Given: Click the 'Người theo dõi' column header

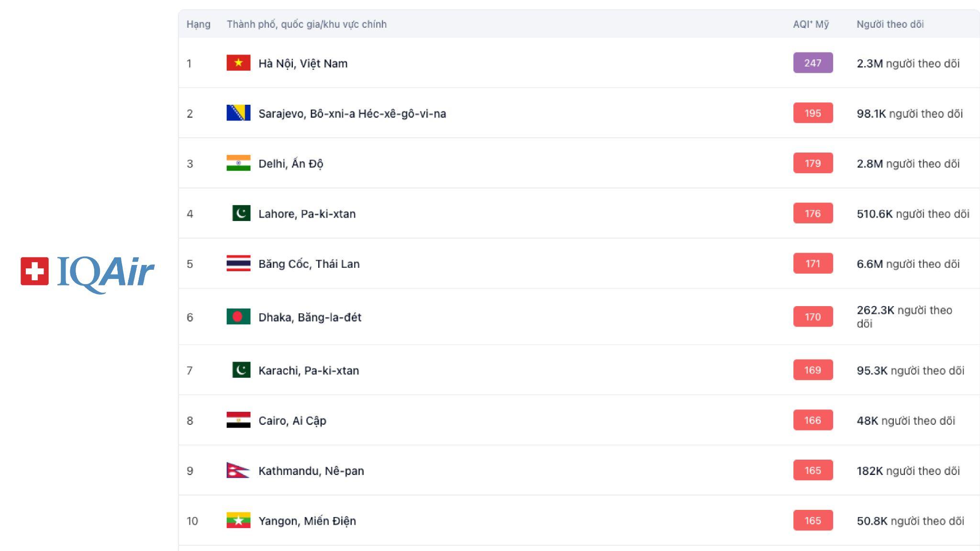Looking at the screenshot, I should [x=890, y=24].
